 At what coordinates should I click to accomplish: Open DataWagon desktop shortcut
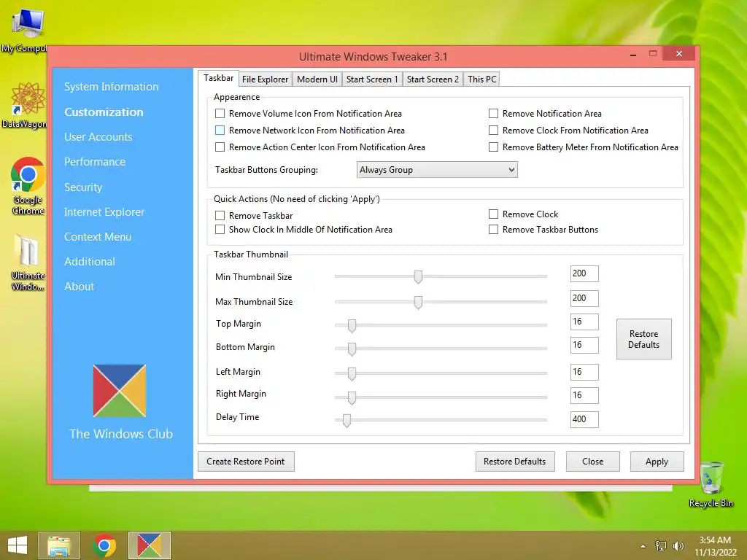(26, 105)
